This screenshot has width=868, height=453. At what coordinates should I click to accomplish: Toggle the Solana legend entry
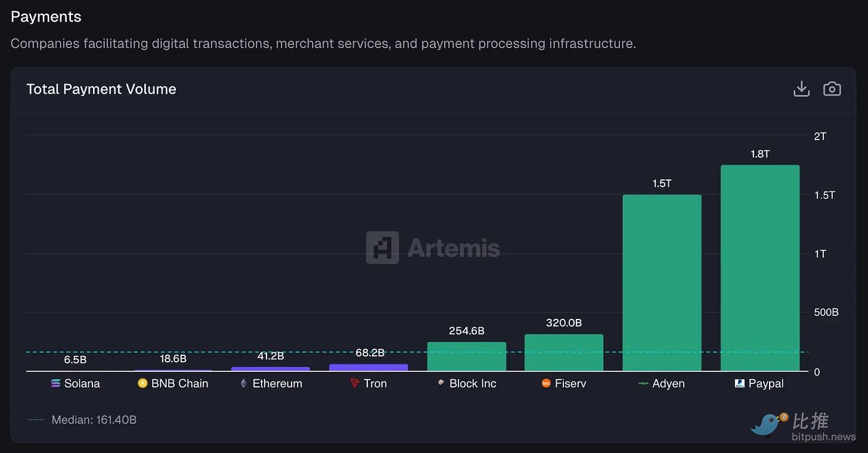pyautogui.click(x=76, y=383)
